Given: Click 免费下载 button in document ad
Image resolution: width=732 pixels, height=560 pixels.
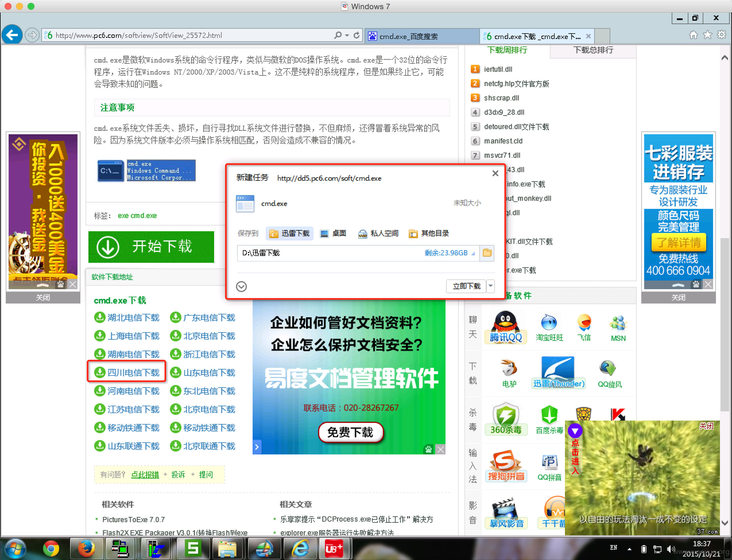Looking at the screenshot, I should point(350,432).
